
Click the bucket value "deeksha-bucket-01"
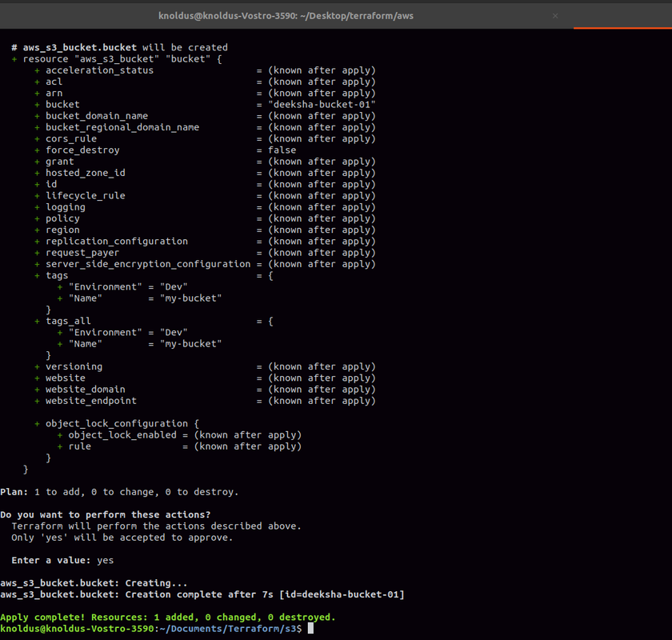pos(322,104)
